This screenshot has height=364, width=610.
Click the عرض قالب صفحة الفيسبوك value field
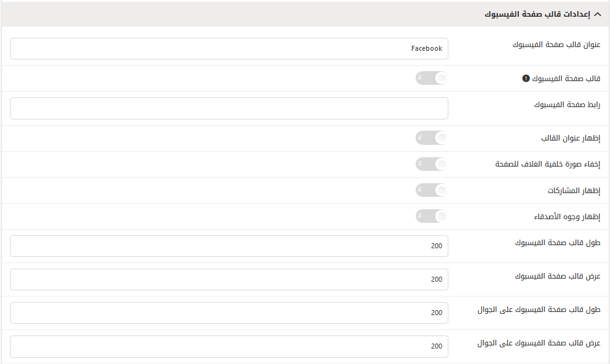tap(229, 279)
